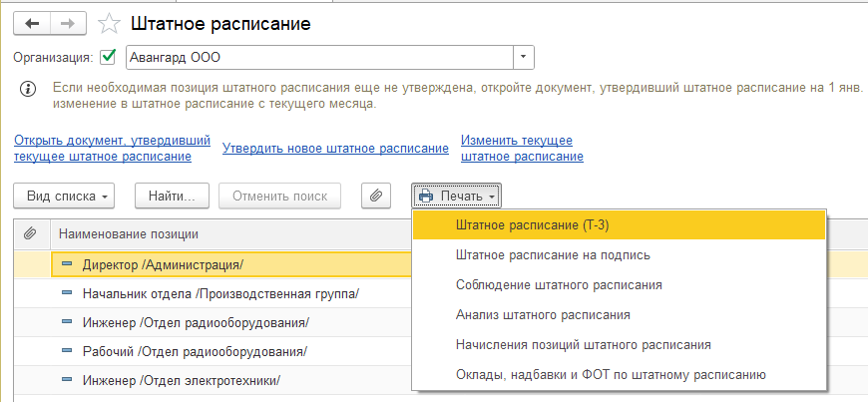Click the Найти... button
868x402 pixels.
tap(173, 197)
